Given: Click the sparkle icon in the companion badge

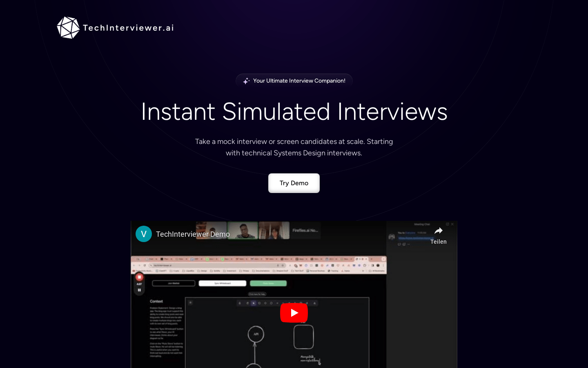Looking at the screenshot, I should (246, 81).
